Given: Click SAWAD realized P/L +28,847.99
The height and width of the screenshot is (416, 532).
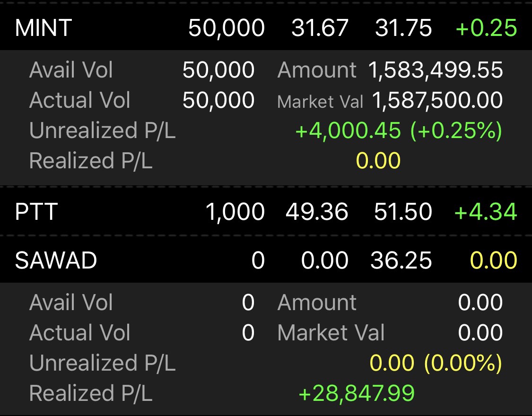Looking at the screenshot, I should (x=357, y=393).
